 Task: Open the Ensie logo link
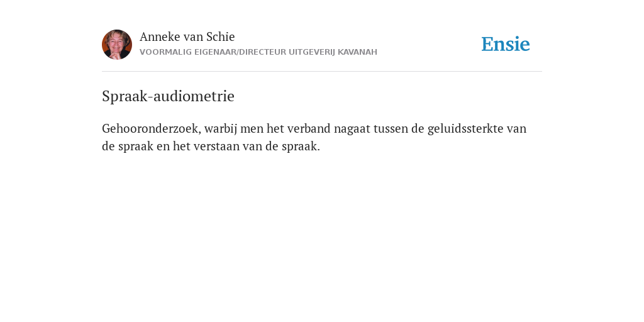pyautogui.click(x=506, y=44)
